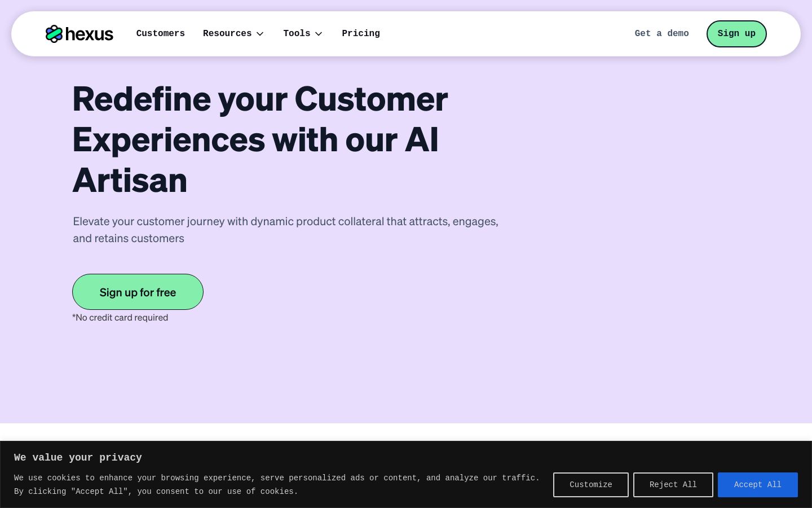Go to the Pricing page
This screenshot has height=508, width=812.
pos(361,34)
